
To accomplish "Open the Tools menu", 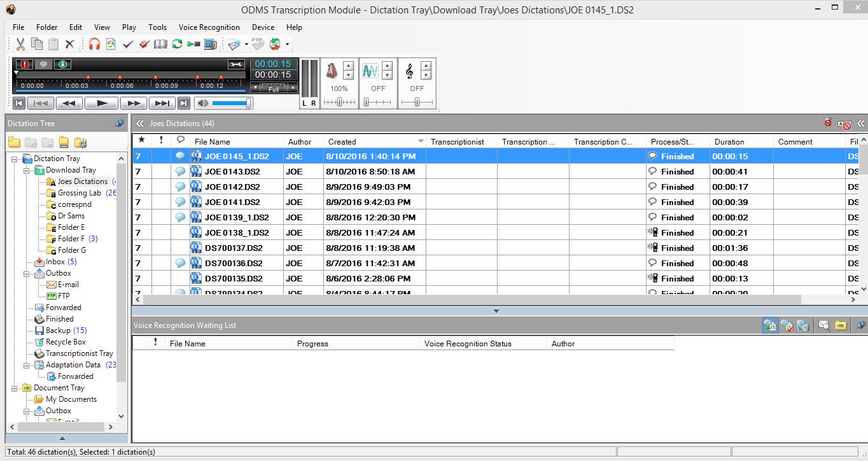I will click(x=157, y=27).
